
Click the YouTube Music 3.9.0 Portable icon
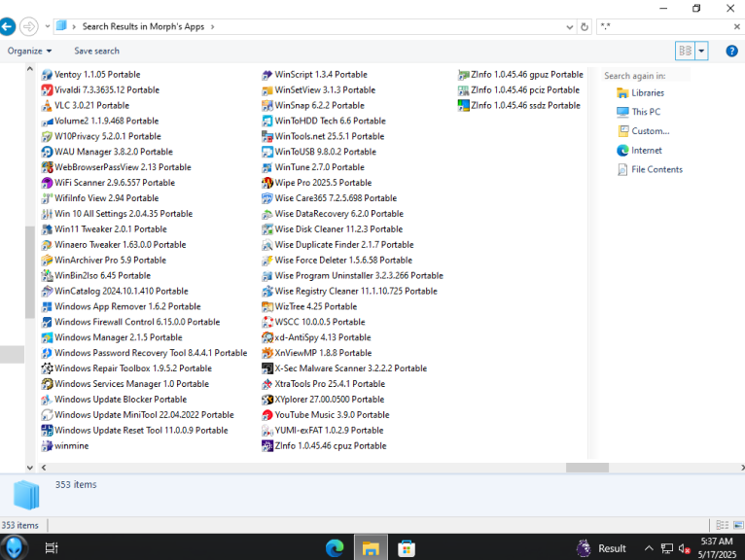point(267,415)
